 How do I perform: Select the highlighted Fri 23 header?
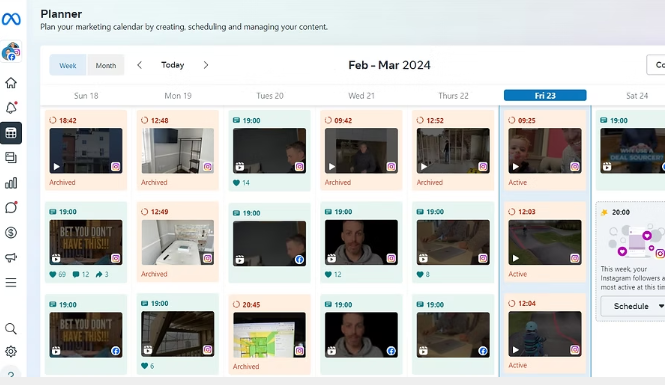tap(545, 95)
